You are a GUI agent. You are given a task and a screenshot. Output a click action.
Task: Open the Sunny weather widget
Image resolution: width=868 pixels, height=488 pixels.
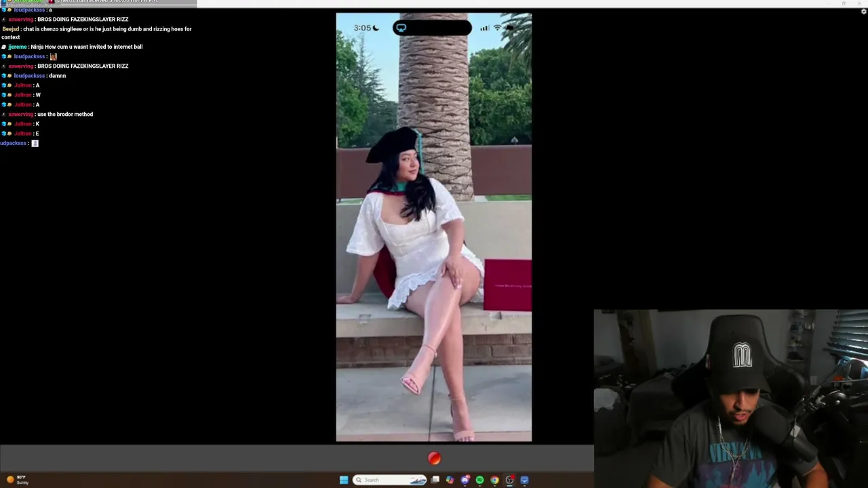(18, 480)
